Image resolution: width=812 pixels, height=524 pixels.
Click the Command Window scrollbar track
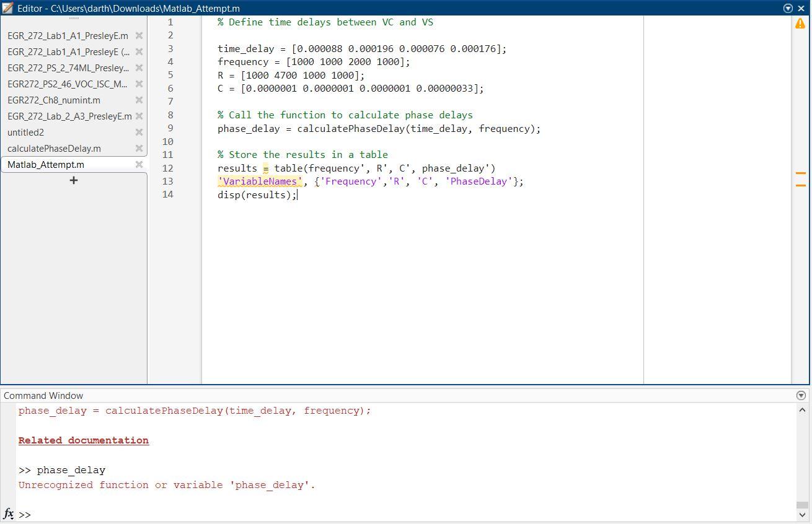coord(803,458)
